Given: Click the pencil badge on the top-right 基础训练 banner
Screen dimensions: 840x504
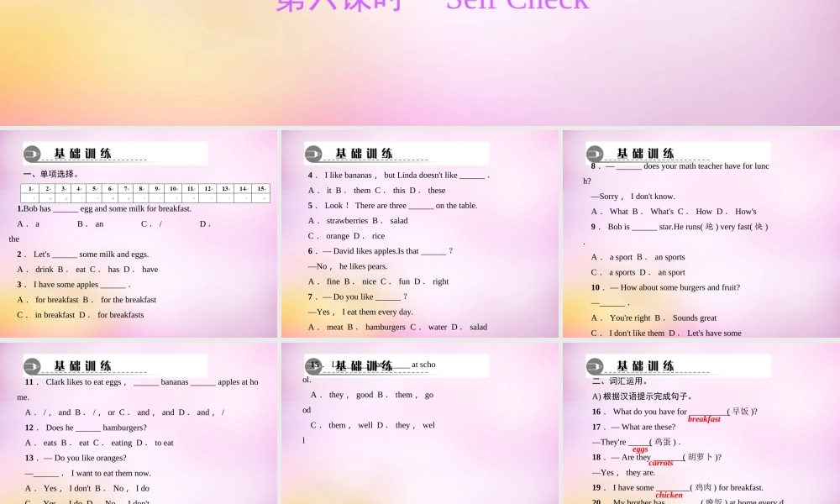Looking at the screenshot, I should point(595,154).
